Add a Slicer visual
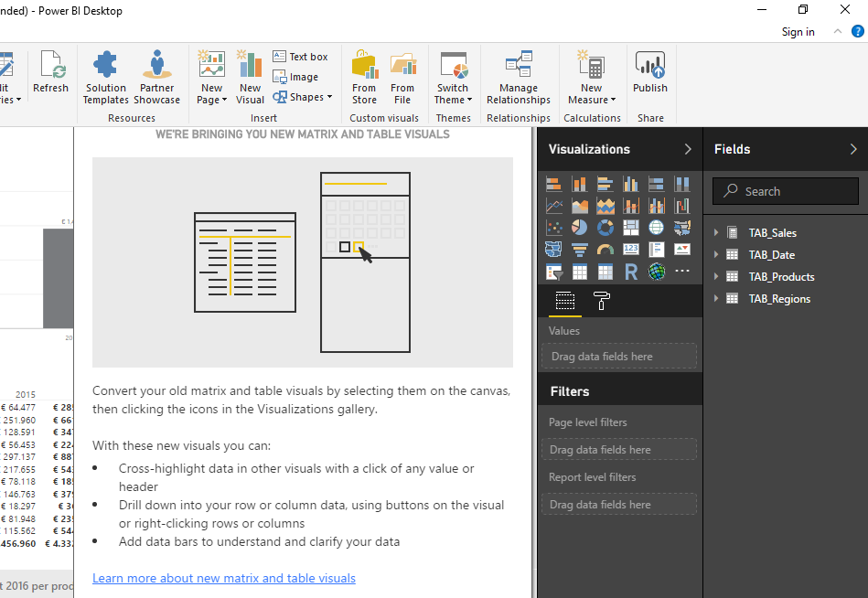The image size is (868, 598). point(553,272)
